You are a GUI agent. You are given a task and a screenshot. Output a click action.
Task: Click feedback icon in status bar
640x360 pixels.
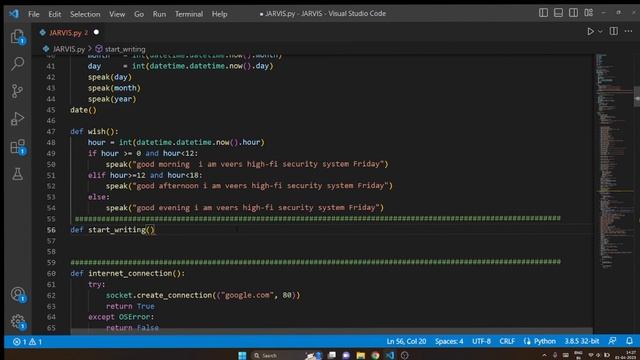(613, 341)
